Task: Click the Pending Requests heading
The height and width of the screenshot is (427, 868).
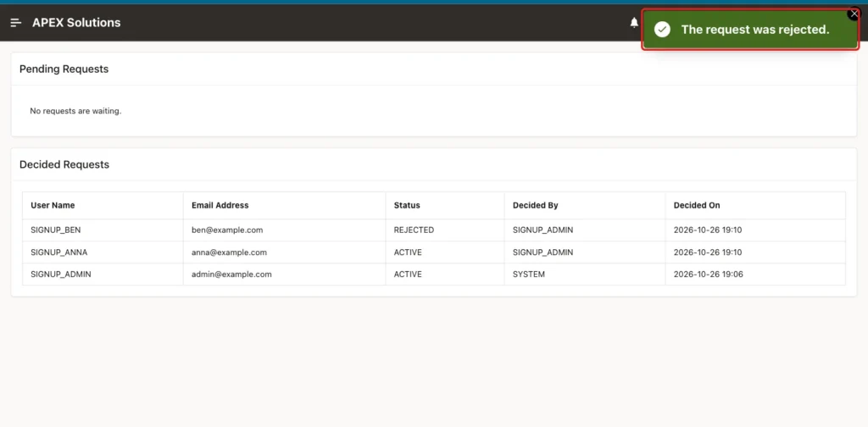Action: [x=64, y=69]
